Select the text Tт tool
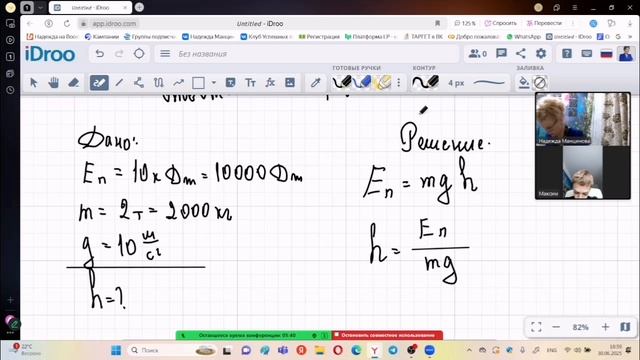 click(x=250, y=83)
